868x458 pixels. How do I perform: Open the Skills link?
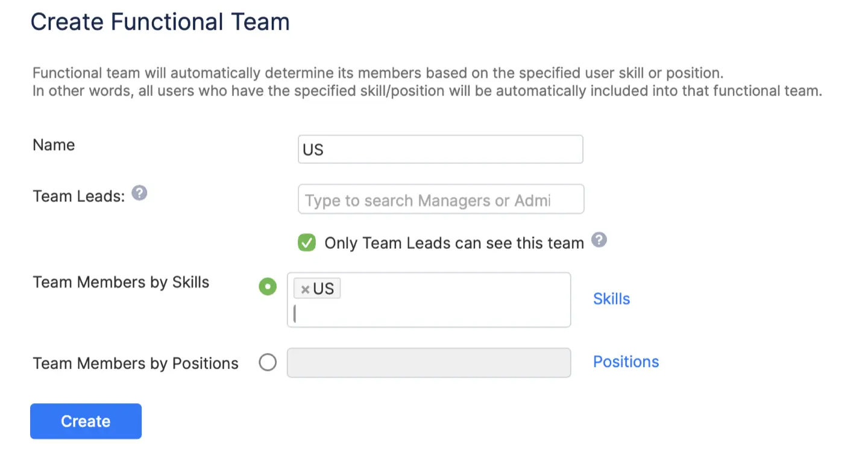pyautogui.click(x=611, y=298)
